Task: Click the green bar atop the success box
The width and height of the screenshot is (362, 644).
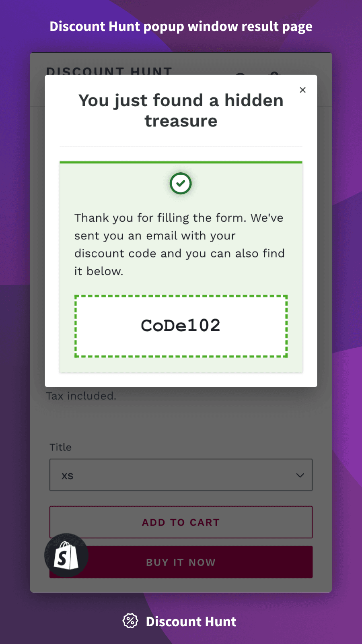Action: tap(181, 163)
